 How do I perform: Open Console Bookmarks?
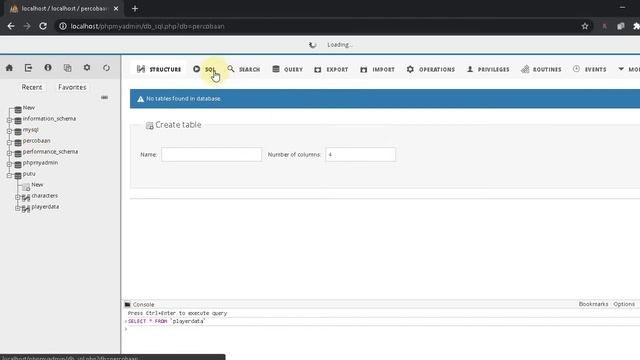pyautogui.click(x=593, y=304)
